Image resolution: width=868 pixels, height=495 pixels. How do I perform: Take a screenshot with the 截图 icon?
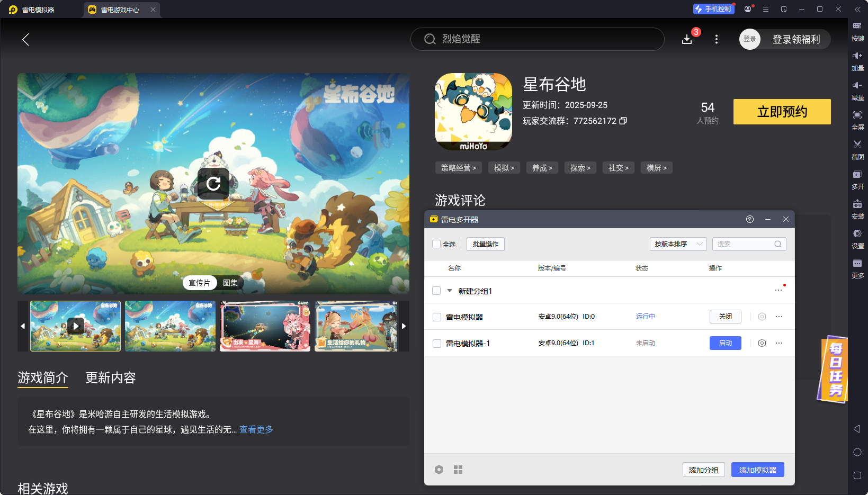tap(857, 150)
